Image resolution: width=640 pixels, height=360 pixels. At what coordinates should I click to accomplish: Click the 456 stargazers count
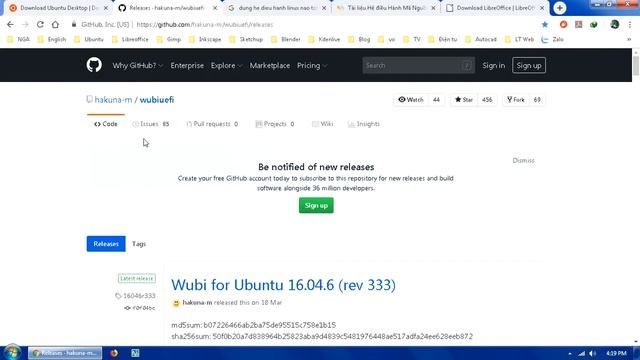(x=487, y=100)
